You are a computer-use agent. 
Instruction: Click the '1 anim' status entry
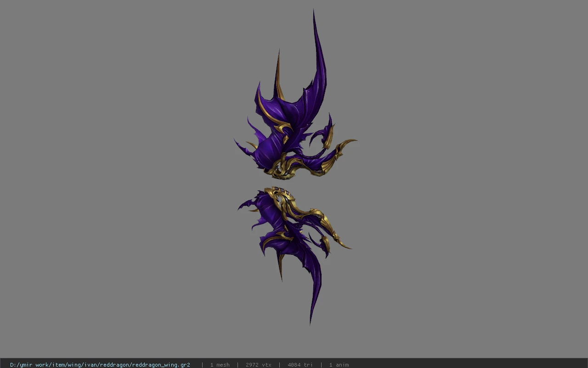click(339, 365)
